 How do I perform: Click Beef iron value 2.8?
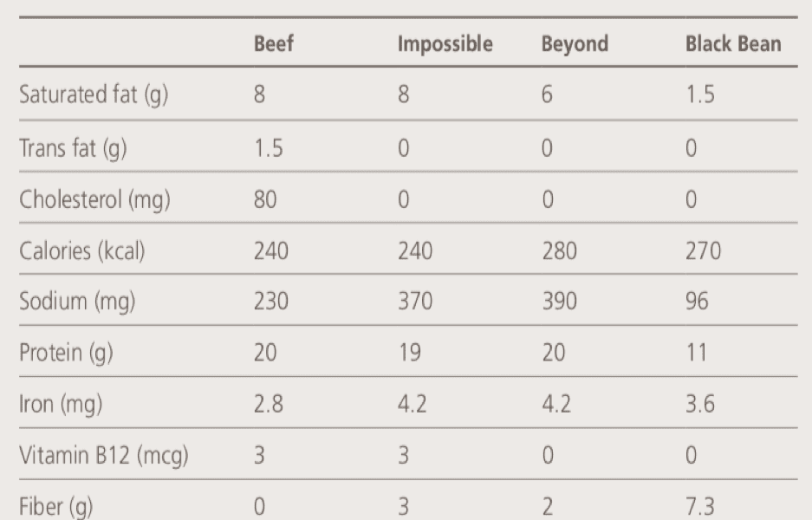coord(269,404)
